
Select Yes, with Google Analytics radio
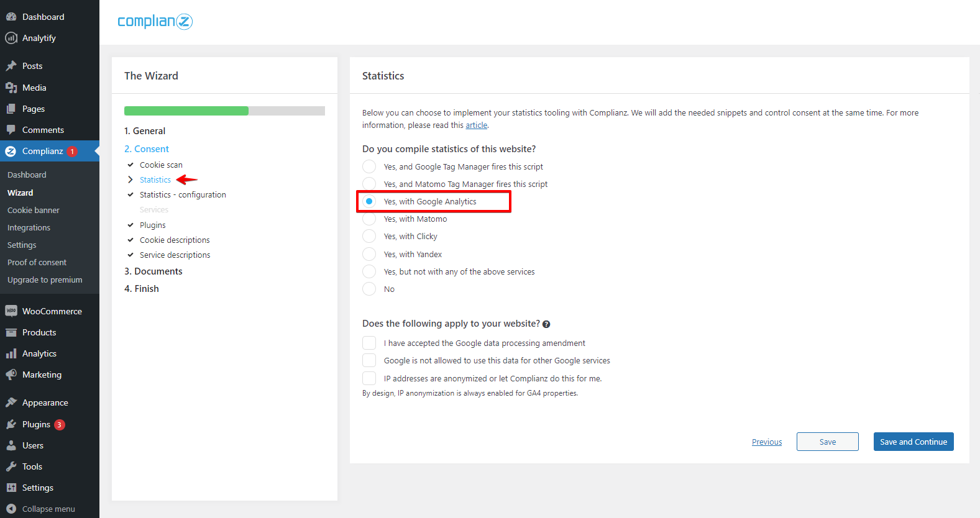pos(369,201)
